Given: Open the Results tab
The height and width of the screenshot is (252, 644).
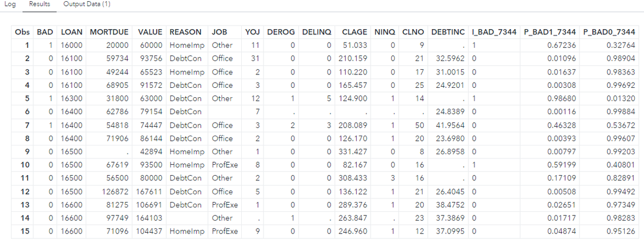Looking at the screenshot, I should (x=40, y=5).
